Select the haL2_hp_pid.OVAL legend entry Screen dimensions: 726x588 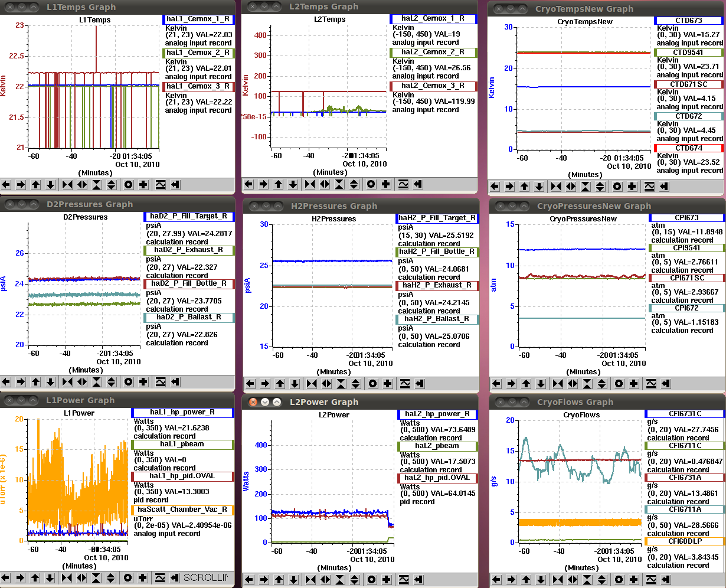[437, 478]
